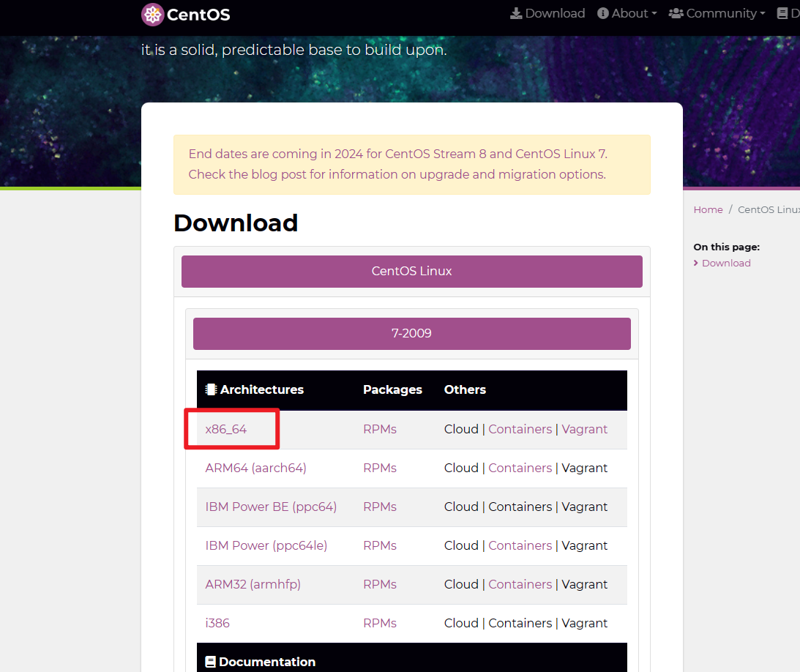Select the CentOS Linux purple button
The width and height of the screenshot is (800, 672).
(412, 272)
